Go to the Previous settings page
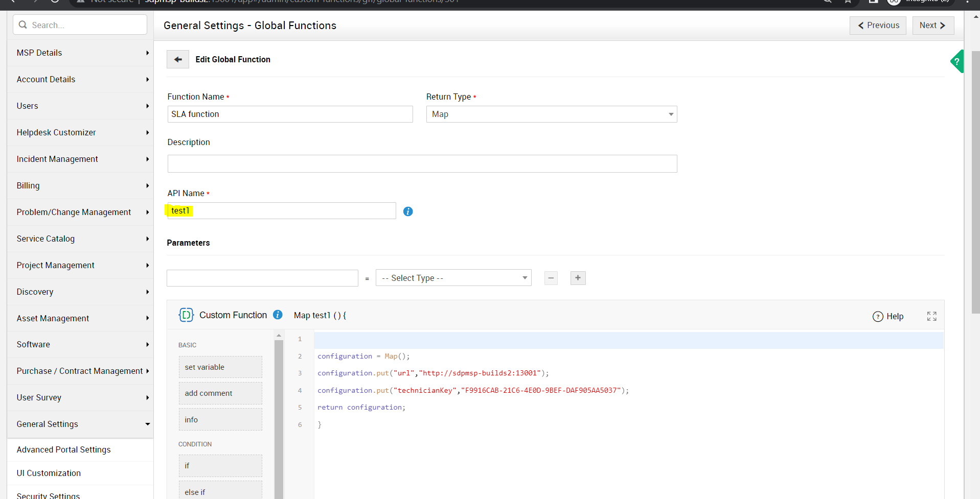The width and height of the screenshot is (980, 499). point(877,26)
